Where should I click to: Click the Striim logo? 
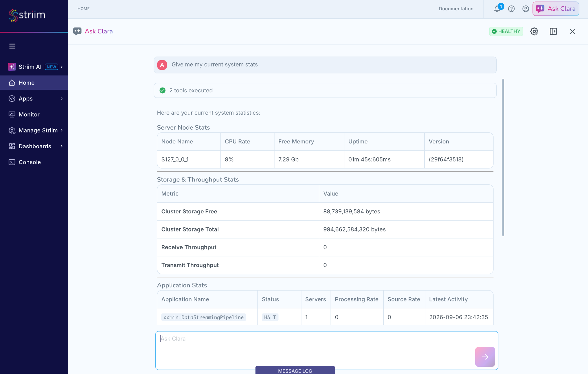click(27, 15)
